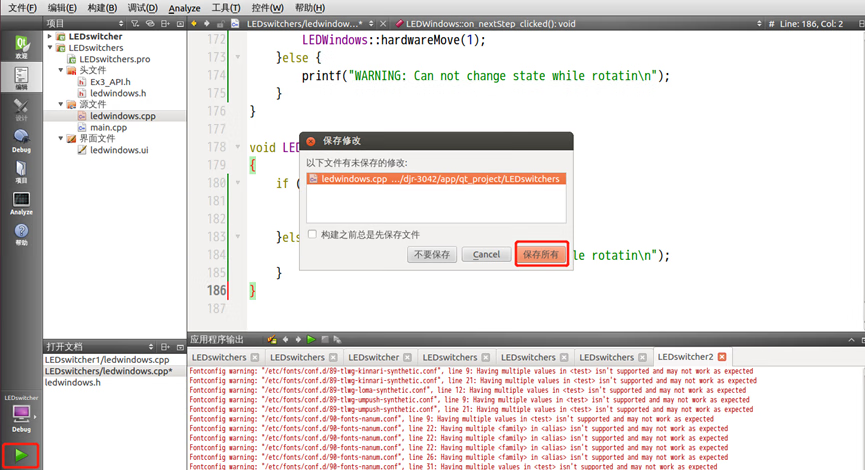This screenshot has width=865, height=470.
Task: Open the 编辑(E) menu
Action: click(62, 8)
